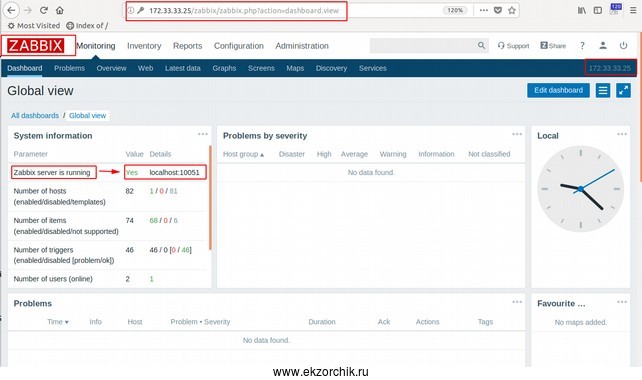The height and width of the screenshot is (380, 642).
Task: Click the search magnifier icon in Zabbix
Action: 482,45
